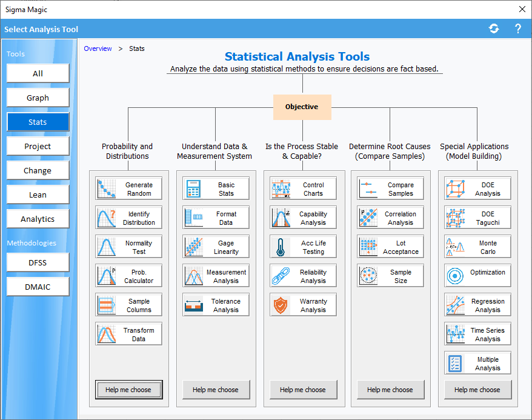Open the Control Charts tool
The image size is (532, 420).
[x=303, y=188]
